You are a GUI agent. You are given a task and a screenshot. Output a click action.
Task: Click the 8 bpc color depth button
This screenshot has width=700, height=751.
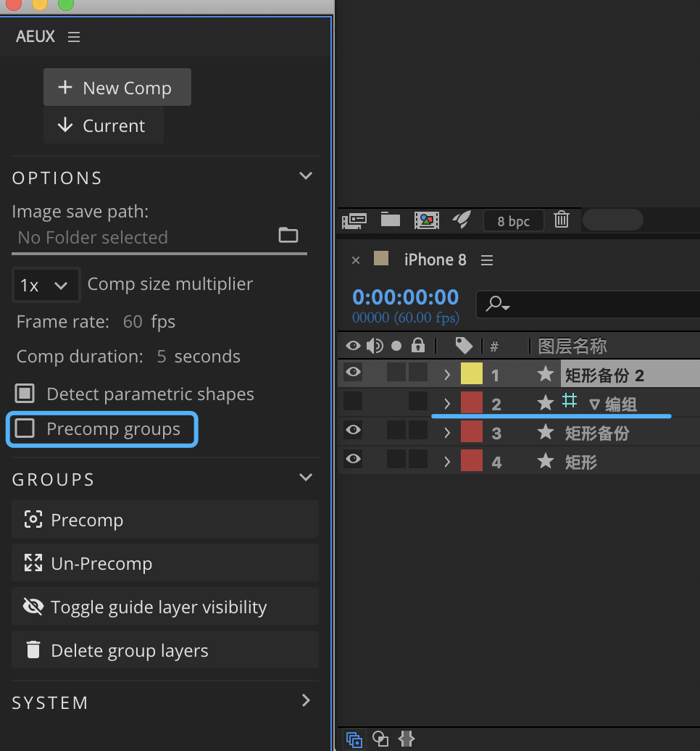[514, 221]
